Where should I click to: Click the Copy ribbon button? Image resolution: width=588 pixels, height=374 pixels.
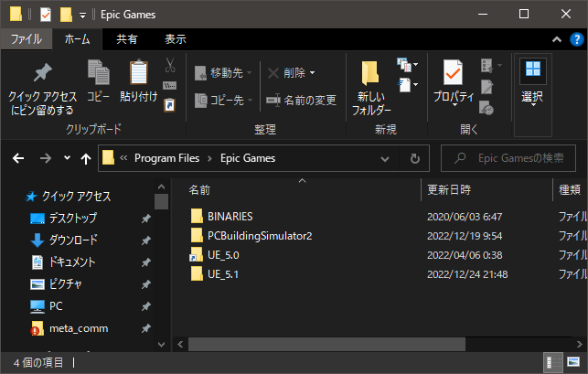click(98, 81)
